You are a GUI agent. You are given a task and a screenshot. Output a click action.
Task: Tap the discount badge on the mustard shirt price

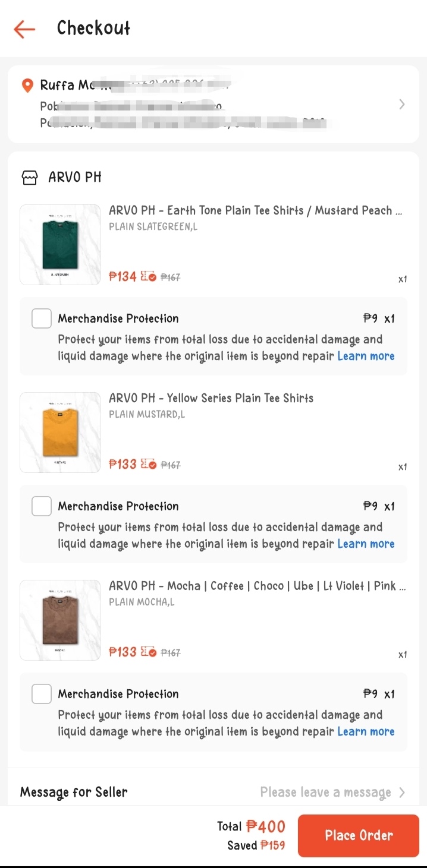148,464
